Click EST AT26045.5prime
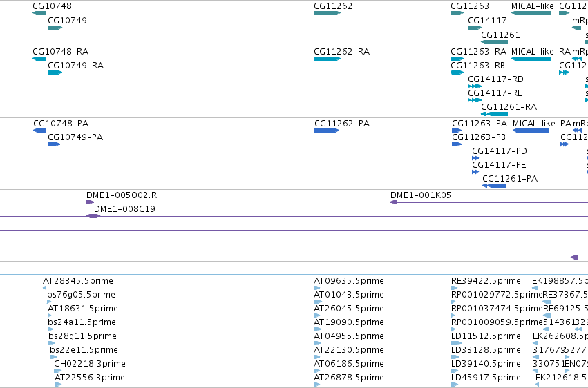 point(317,316)
